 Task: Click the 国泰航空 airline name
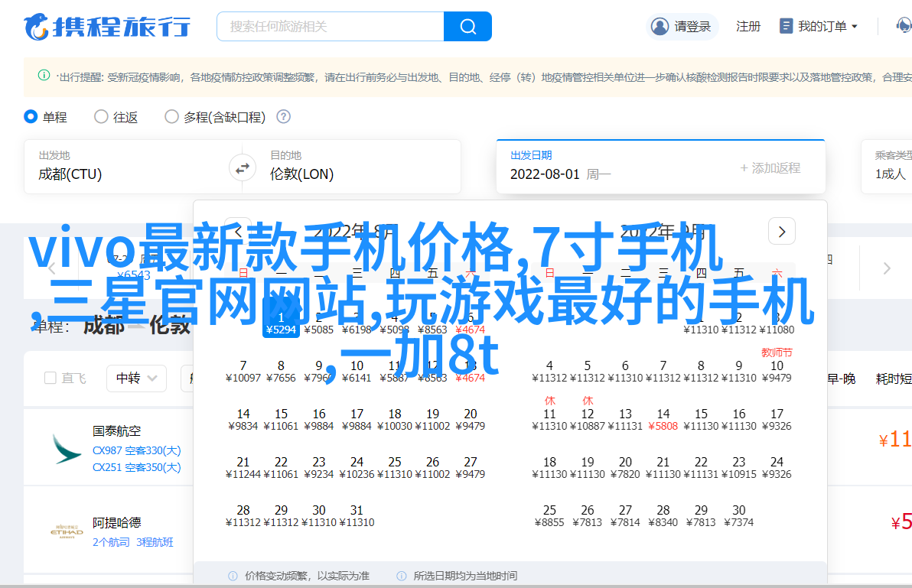tap(116, 431)
